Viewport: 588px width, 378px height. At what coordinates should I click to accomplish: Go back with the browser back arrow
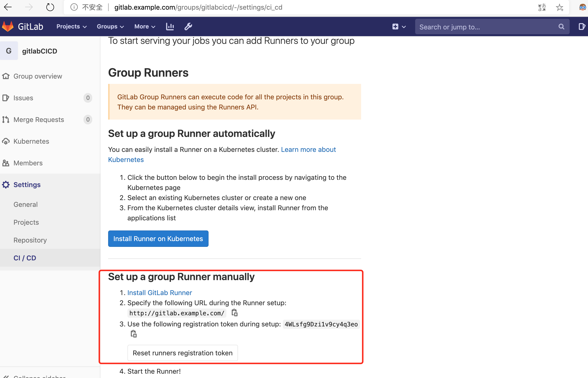click(8, 7)
